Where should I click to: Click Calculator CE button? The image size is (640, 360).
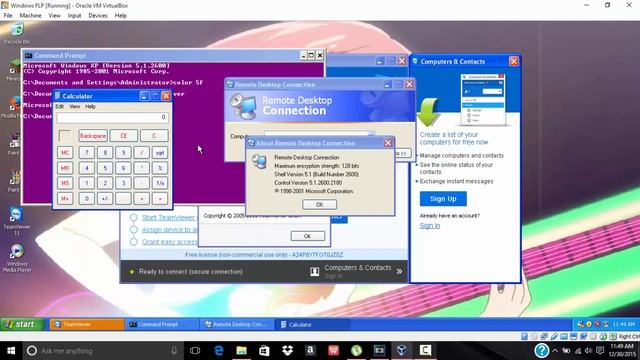[124, 136]
